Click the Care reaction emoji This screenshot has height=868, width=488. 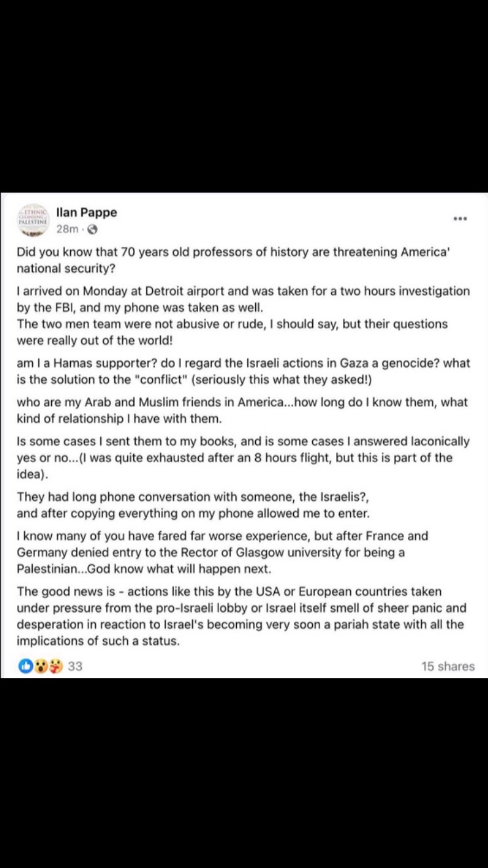tap(55, 666)
